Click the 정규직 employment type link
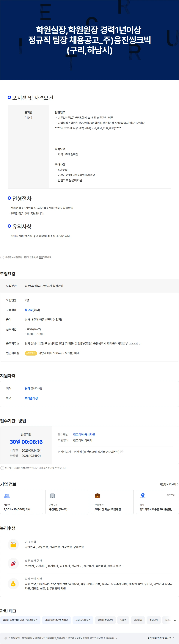179x644 pixels. [29, 310]
